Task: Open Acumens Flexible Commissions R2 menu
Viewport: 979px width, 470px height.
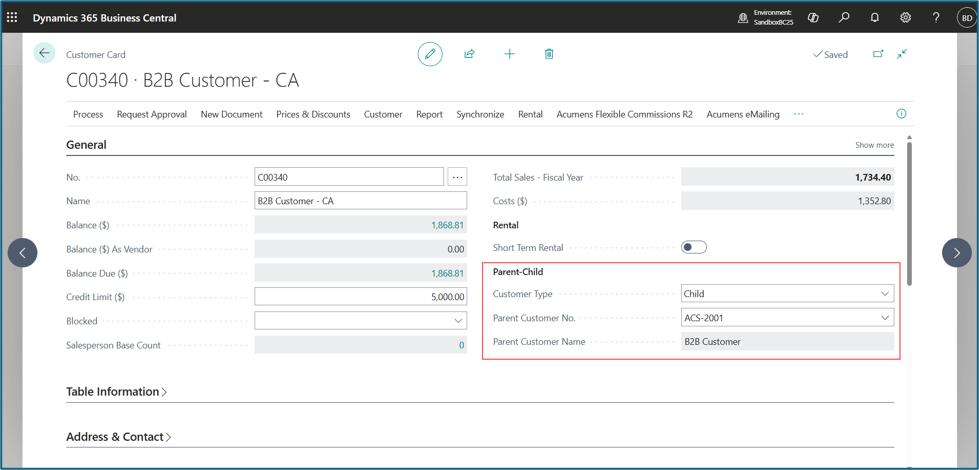Action: point(624,114)
